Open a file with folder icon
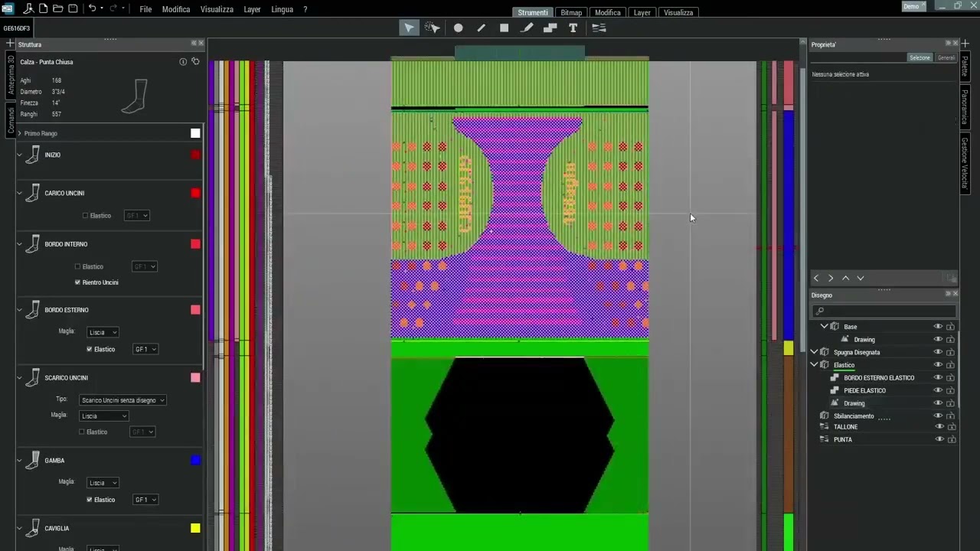 click(57, 8)
